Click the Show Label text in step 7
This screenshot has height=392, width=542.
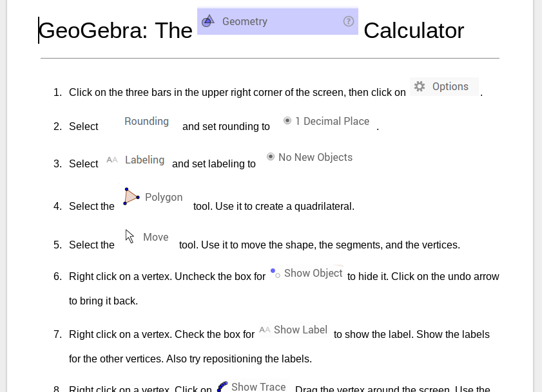(301, 330)
